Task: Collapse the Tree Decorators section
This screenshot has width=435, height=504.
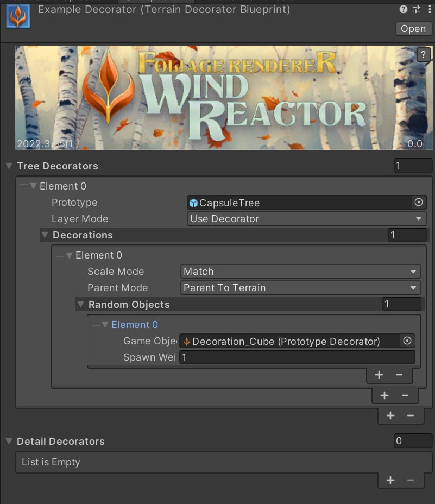Action: tap(9, 166)
